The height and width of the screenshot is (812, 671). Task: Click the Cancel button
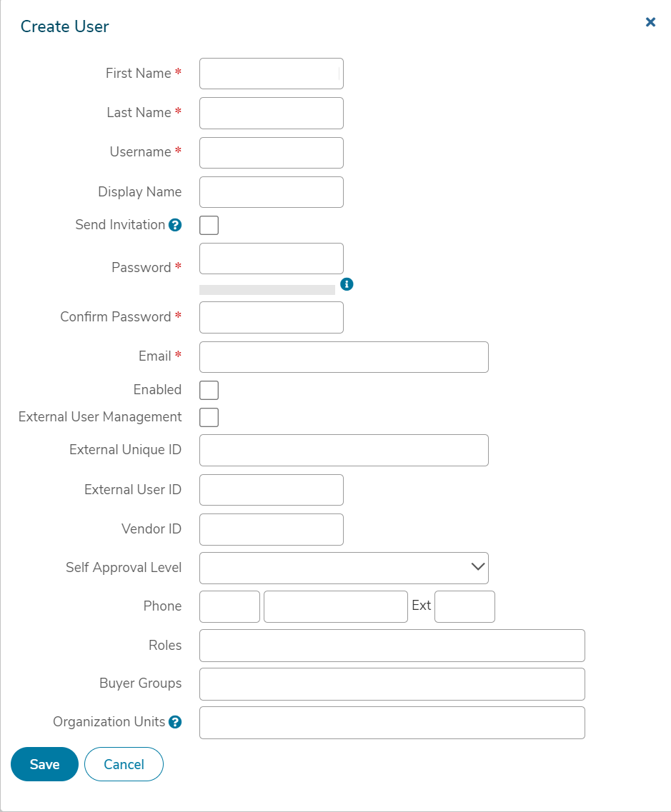124,764
